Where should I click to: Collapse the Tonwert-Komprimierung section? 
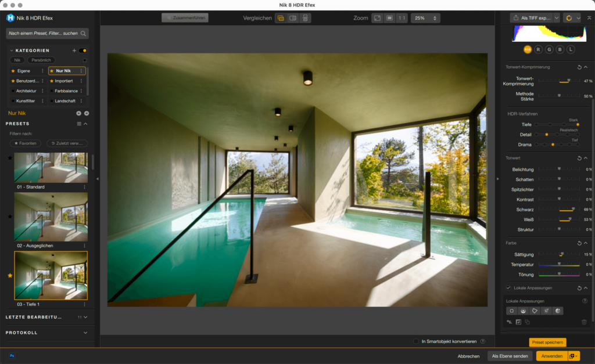(586, 67)
